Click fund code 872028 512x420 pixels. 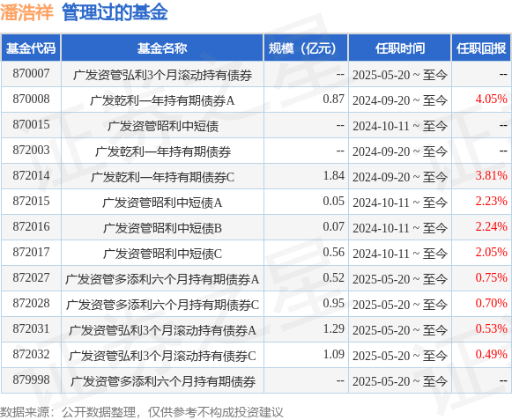tap(31, 303)
